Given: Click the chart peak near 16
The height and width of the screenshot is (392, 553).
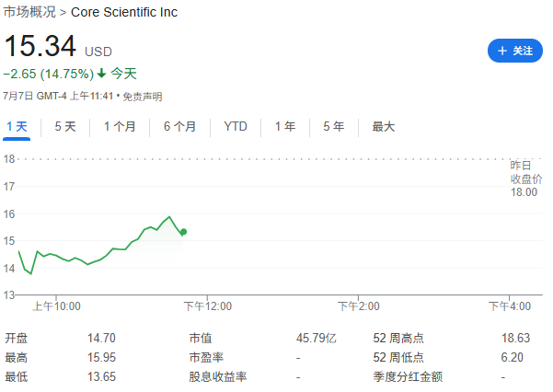Looking at the screenshot, I should point(169,216).
